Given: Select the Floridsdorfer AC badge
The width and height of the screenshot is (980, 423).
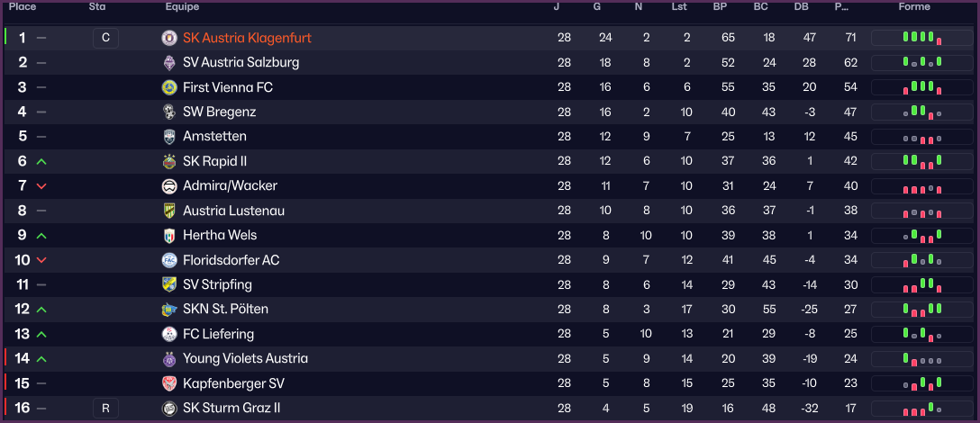Looking at the screenshot, I should pyautogui.click(x=169, y=260).
